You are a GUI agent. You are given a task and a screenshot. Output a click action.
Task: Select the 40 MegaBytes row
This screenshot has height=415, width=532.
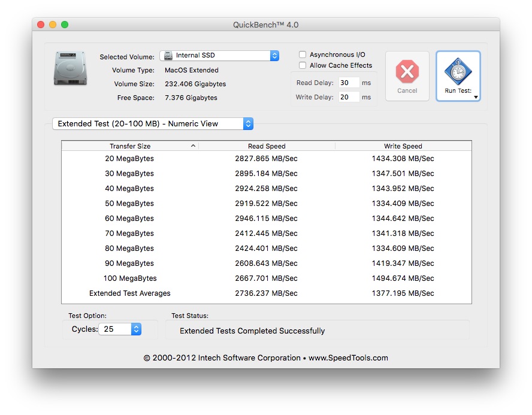point(267,189)
